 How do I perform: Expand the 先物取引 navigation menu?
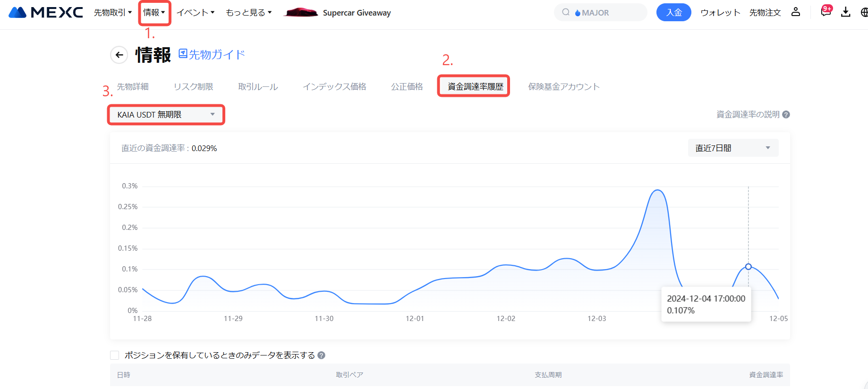pos(112,13)
